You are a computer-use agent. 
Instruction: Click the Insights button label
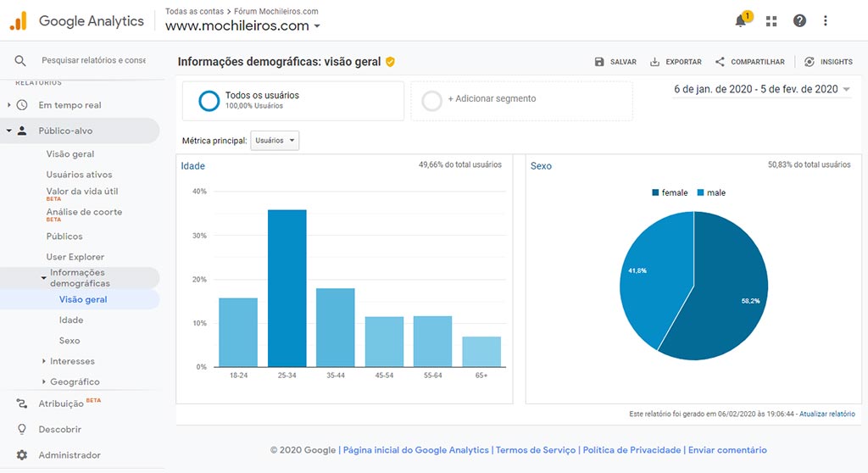837,62
